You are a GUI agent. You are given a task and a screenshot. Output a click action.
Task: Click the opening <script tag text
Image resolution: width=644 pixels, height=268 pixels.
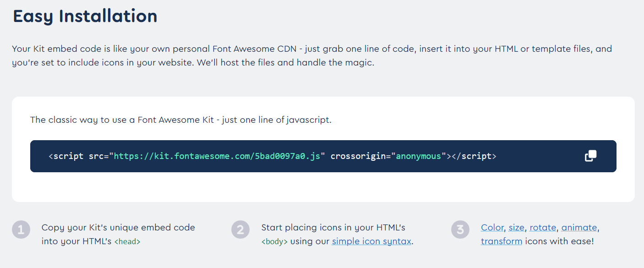click(66, 156)
